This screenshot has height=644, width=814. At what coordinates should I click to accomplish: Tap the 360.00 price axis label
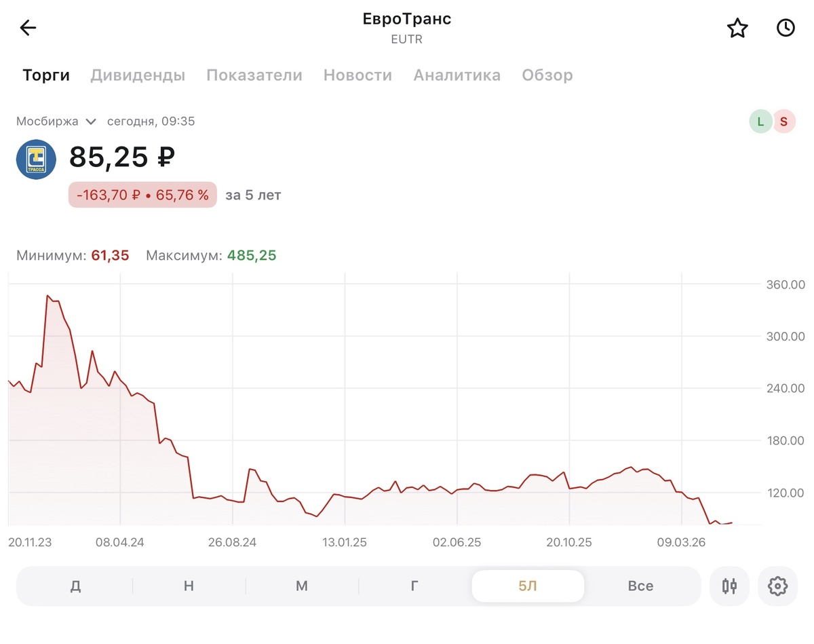click(x=785, y=284)
